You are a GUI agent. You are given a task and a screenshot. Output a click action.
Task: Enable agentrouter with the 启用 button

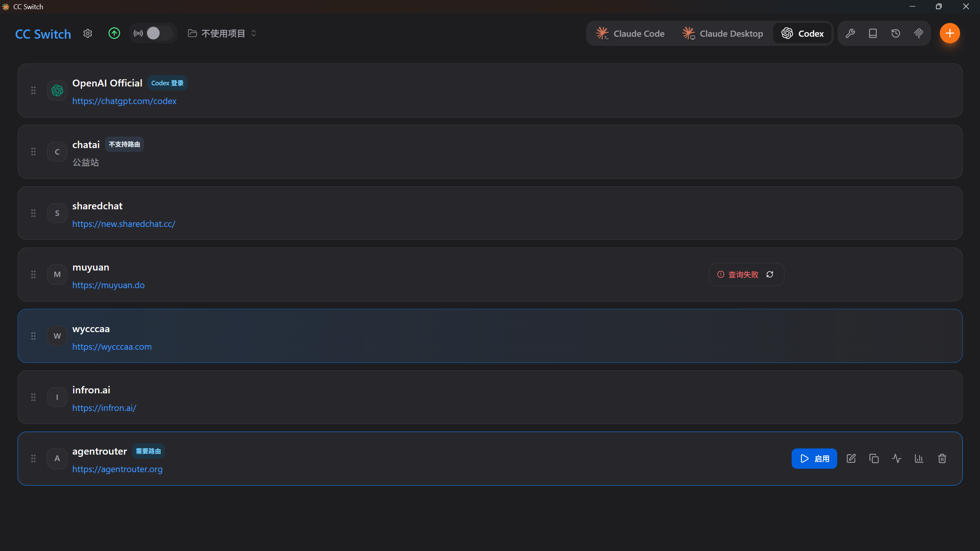click(x=814, y=458)
